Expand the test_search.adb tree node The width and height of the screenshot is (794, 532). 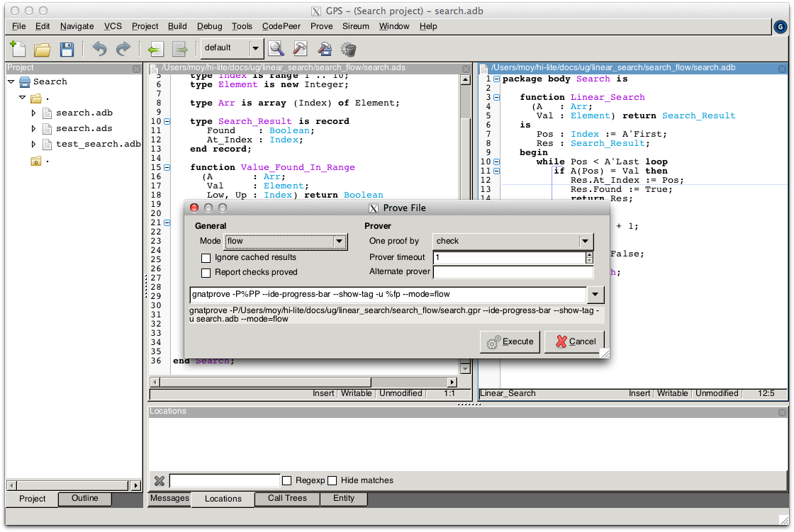click(x=33, y=145)
